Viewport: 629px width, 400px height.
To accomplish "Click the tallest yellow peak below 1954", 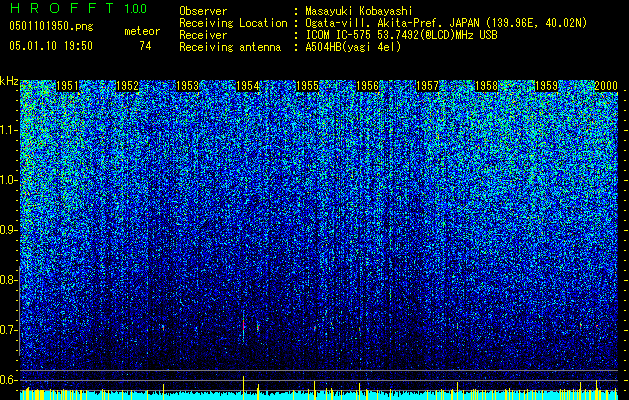I will [243, 388].
